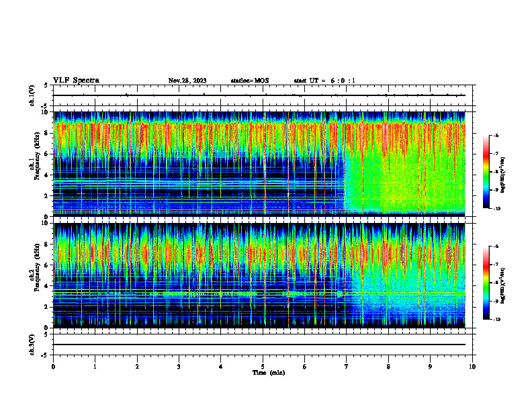Click the "-7" label on ch.1 color bar

coord(496,154)
